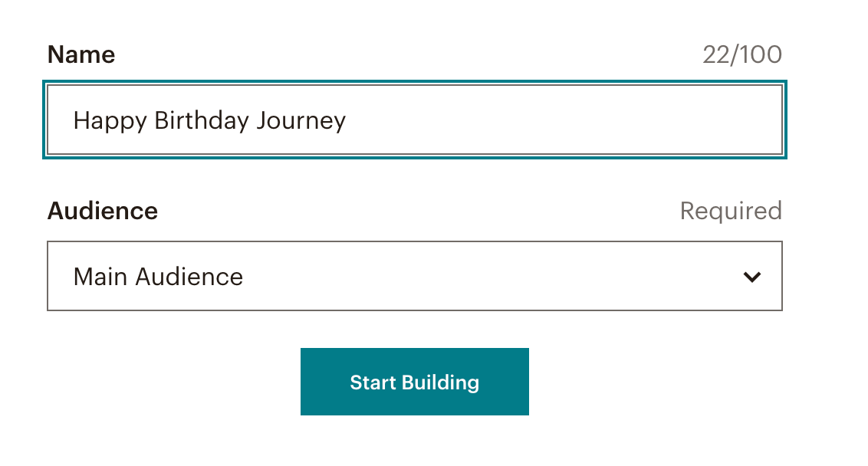The image size is (868, 466).
Task: Open the Audience dropdown
Action: (414, 276)
